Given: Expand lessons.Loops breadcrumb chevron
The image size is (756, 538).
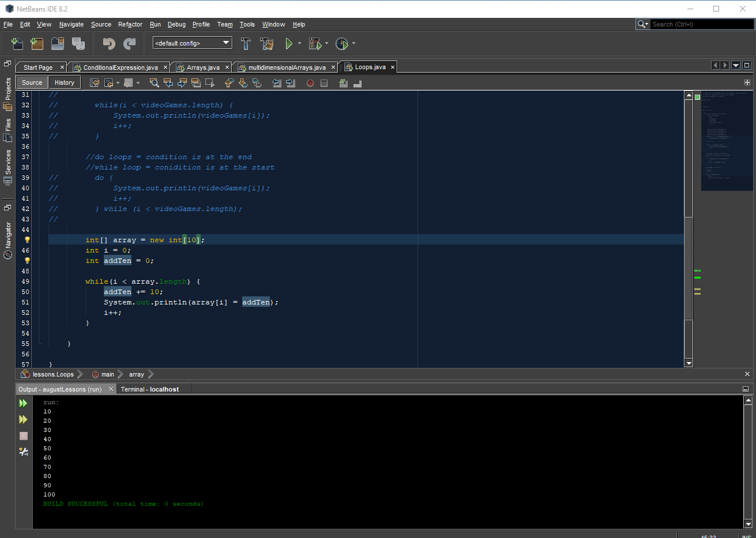Looking at the screenshot, I should click(x=80, y=374).
